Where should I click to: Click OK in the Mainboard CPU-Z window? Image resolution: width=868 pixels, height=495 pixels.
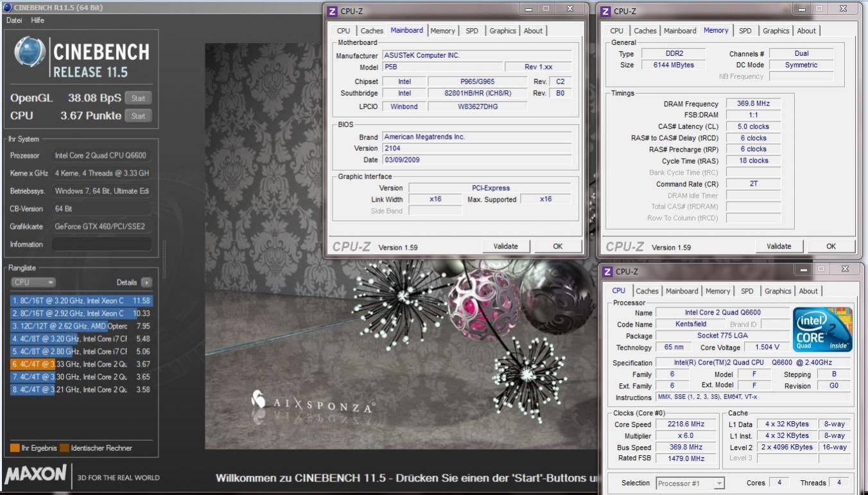pos(558,246)
